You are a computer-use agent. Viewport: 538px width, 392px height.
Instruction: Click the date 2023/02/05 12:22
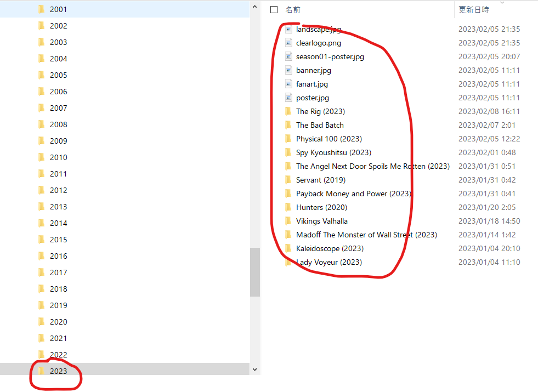[x=489, y=139]
